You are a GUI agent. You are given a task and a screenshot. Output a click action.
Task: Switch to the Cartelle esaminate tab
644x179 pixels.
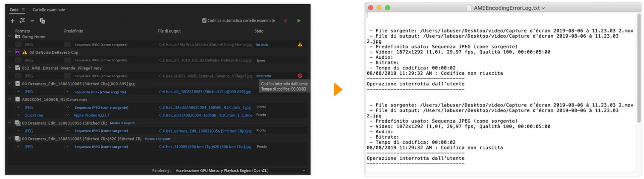[x=49, y=10]
